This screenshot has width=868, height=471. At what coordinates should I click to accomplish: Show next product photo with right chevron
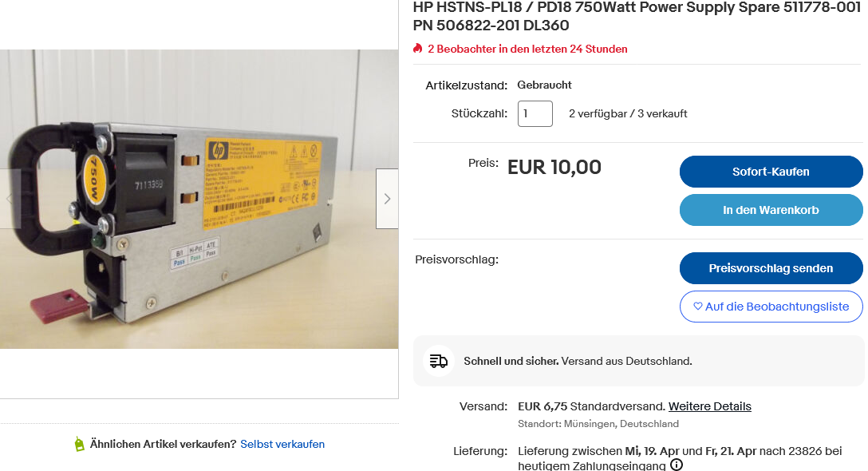coord(387,198)
